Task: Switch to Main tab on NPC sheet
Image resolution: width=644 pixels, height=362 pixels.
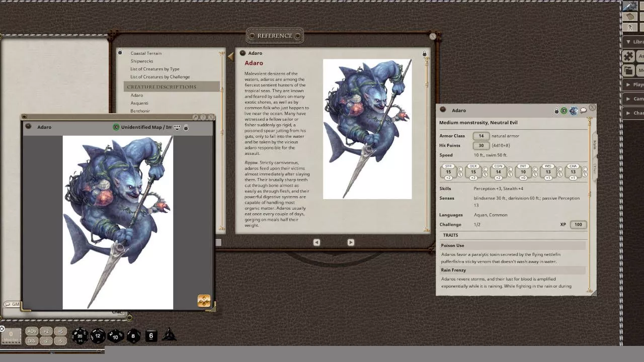Action: 594,144
